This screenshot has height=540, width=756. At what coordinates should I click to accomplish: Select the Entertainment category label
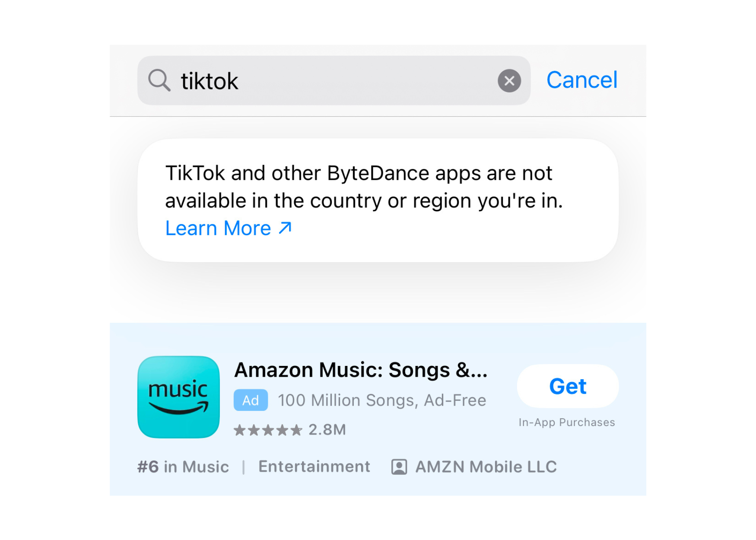(314, 467)
